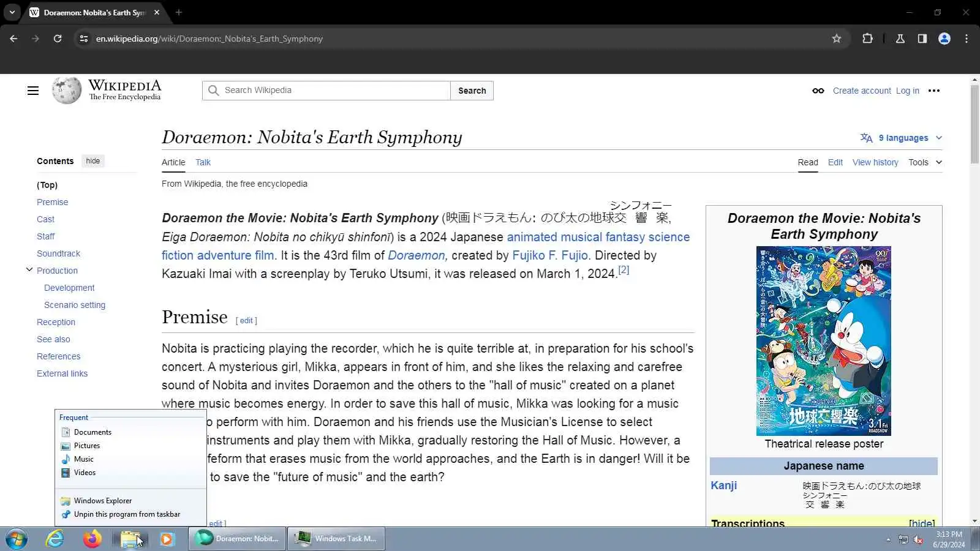This screenshot has width=980, height=551.
Task: Hide the Contents sidebar
Action: tap(93, 161)
